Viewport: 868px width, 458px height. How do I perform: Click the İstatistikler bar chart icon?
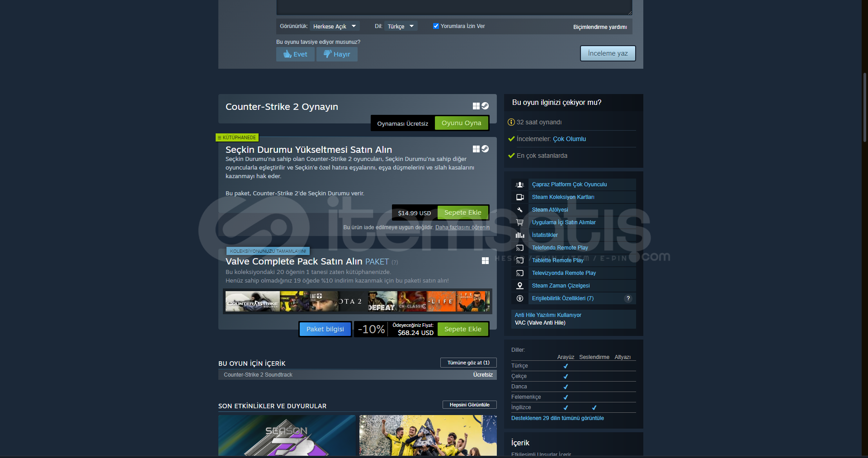pos(520,235)
